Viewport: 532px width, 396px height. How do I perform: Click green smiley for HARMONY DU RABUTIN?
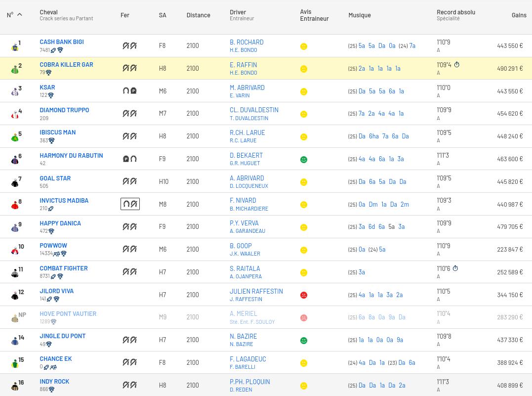(x=304, y=160)
